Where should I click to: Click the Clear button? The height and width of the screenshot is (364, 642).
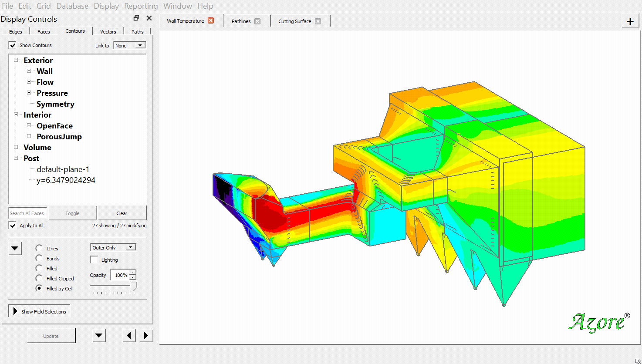[122, 213]
